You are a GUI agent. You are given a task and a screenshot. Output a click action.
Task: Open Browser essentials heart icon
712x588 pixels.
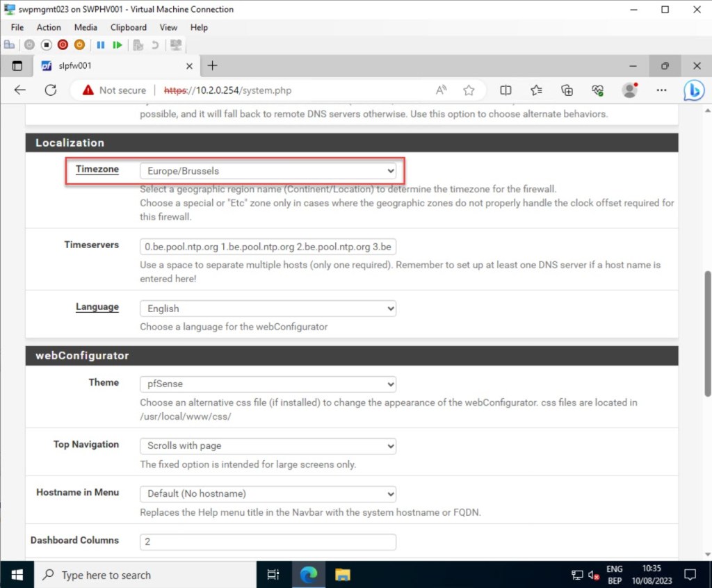tap(597, 90)
